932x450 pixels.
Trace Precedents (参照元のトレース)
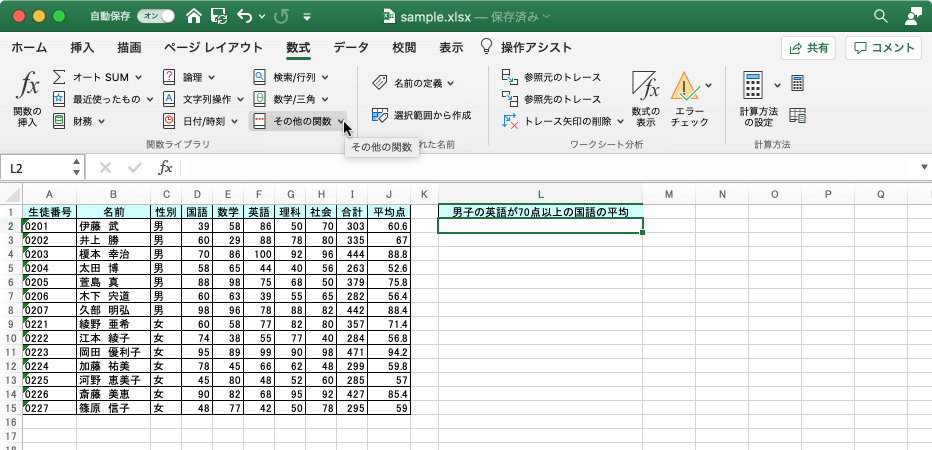coord(552,77)
